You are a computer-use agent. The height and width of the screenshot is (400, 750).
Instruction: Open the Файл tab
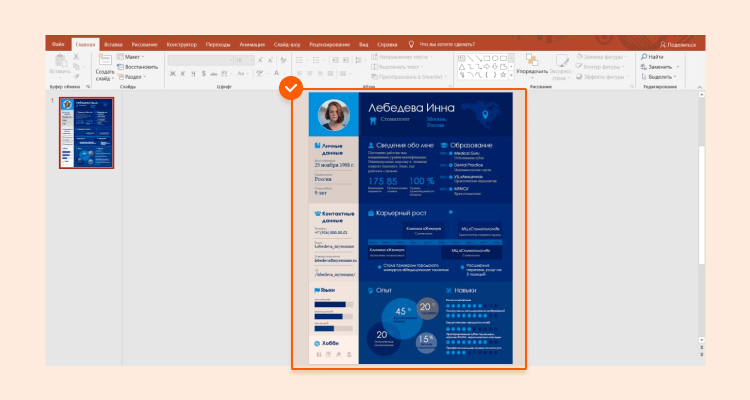click(x=58, y=44)
